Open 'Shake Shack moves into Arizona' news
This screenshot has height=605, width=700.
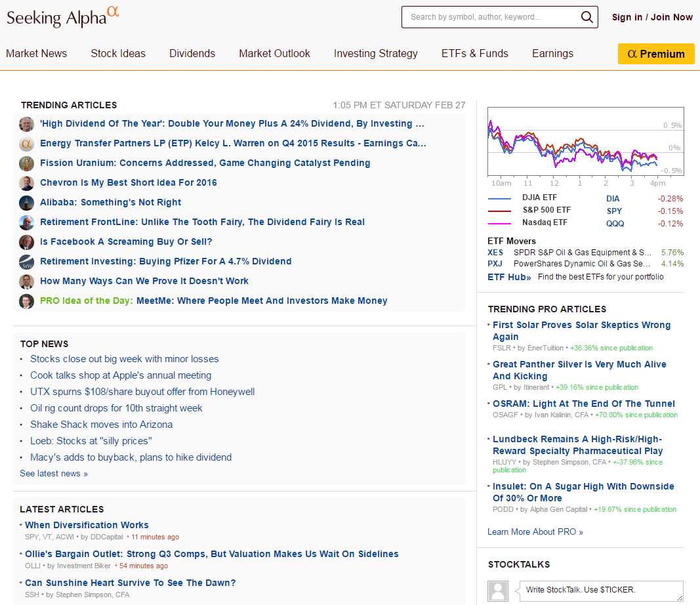point(101,425)
